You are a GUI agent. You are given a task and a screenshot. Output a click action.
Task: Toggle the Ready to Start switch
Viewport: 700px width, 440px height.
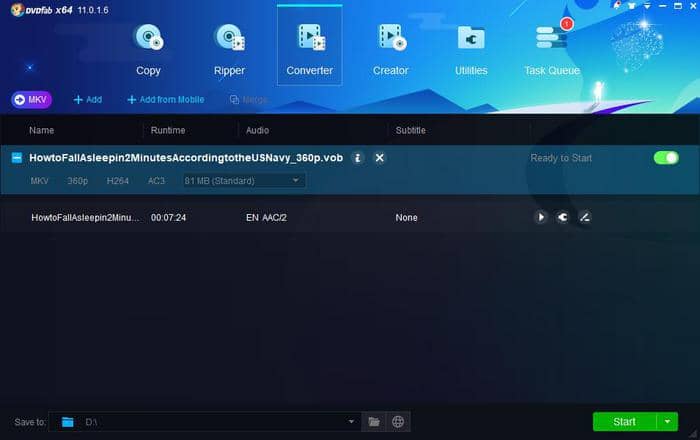pos(665,158)
